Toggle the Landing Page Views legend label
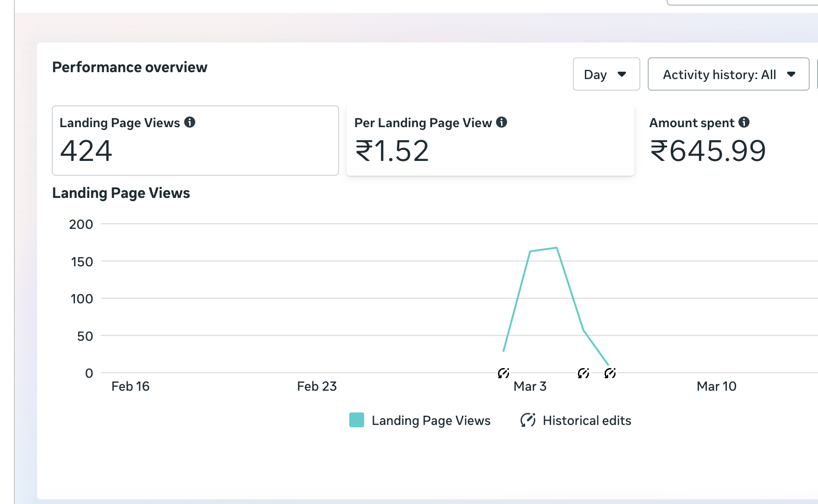 [431, 420]
